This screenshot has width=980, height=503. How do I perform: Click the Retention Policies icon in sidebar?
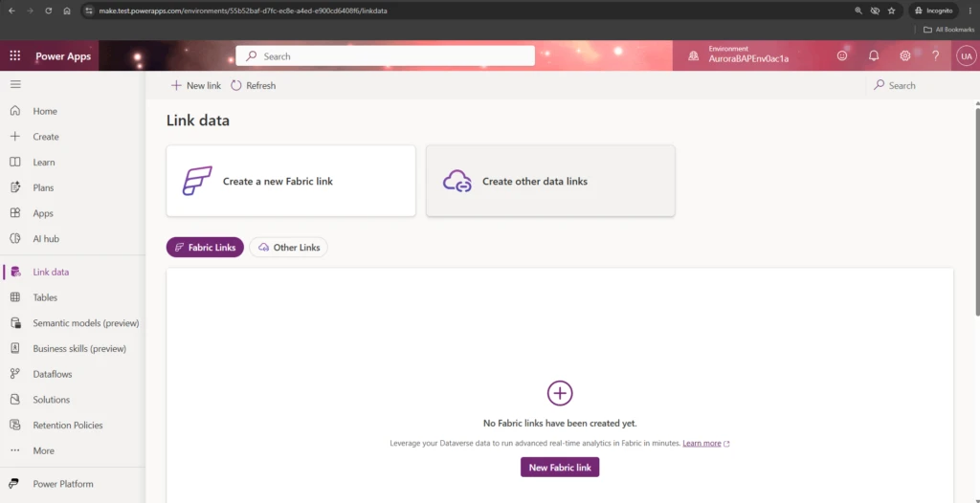point(15,425)
